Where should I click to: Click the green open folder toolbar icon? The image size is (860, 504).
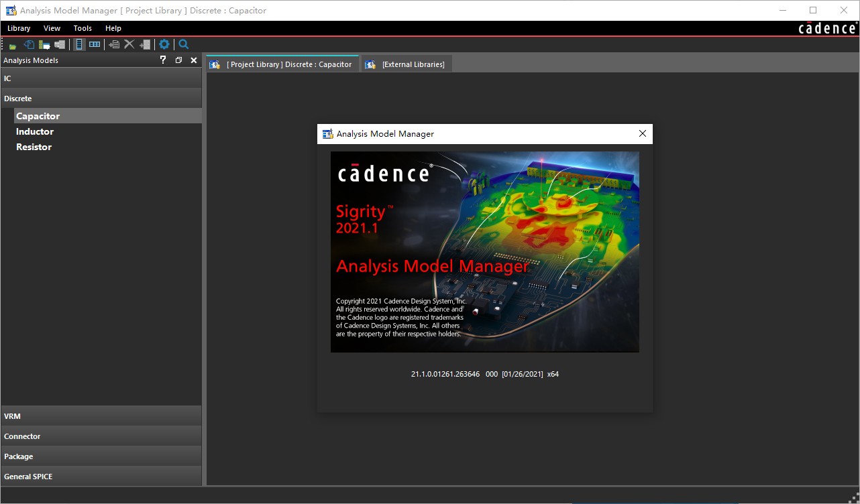pos(13,45)
